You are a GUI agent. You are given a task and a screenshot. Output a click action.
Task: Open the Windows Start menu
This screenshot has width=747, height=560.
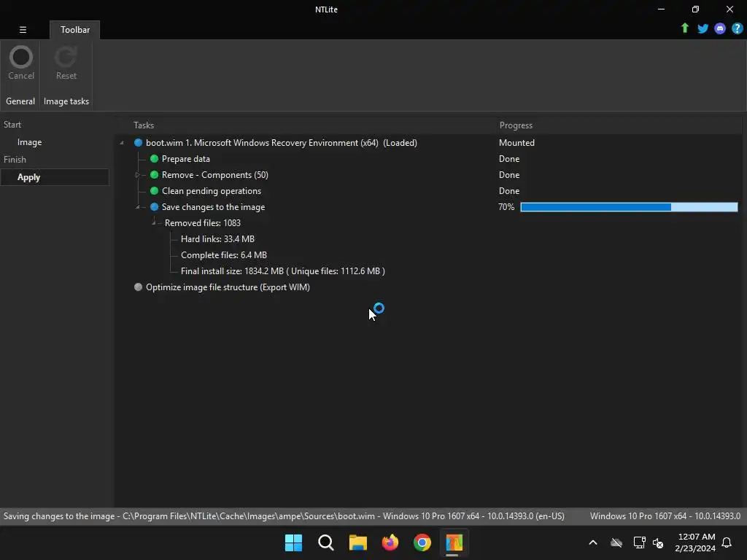click(x=293, y=542)
